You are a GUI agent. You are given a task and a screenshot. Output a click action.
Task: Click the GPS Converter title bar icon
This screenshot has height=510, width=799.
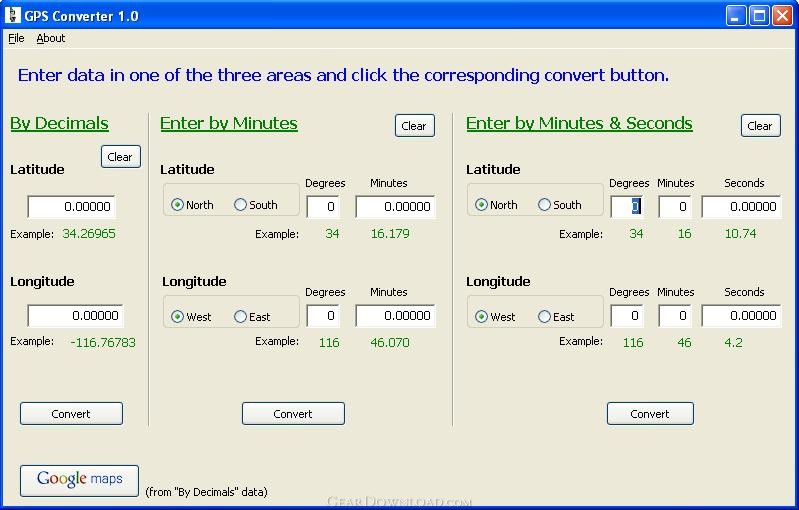tap(13, 15)
